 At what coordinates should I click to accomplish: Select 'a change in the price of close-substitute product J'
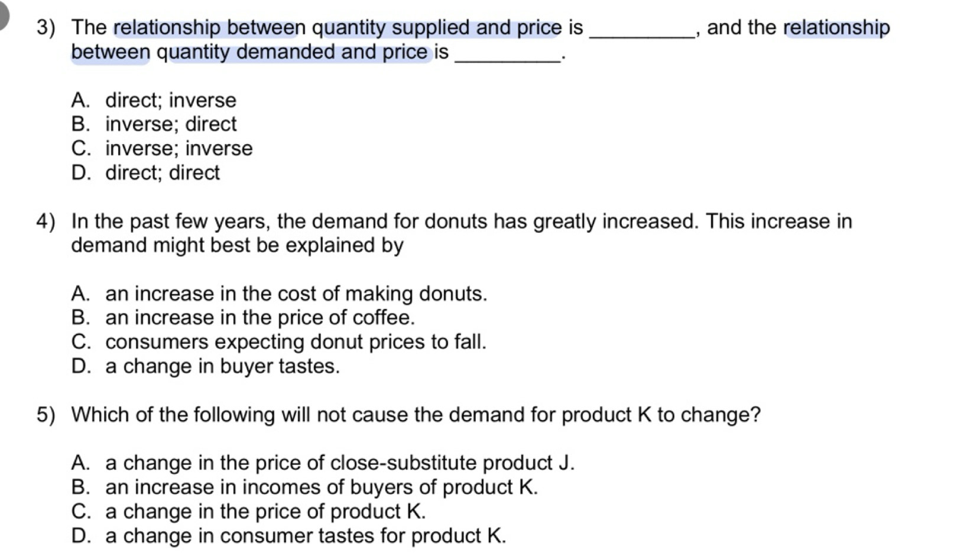339,463
